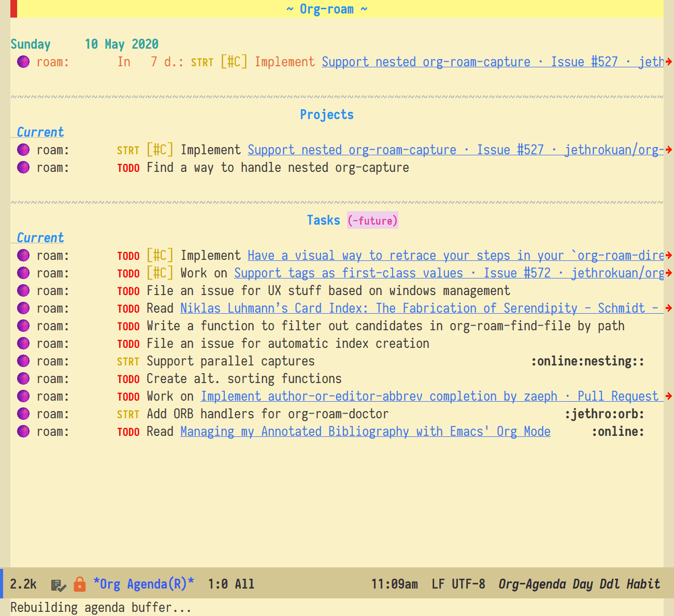This screenshot has height=616, width=674.
Task: Click the truncation arrow on the 'author-or-editor-abbrev' row
Action: tap(669, 397)
